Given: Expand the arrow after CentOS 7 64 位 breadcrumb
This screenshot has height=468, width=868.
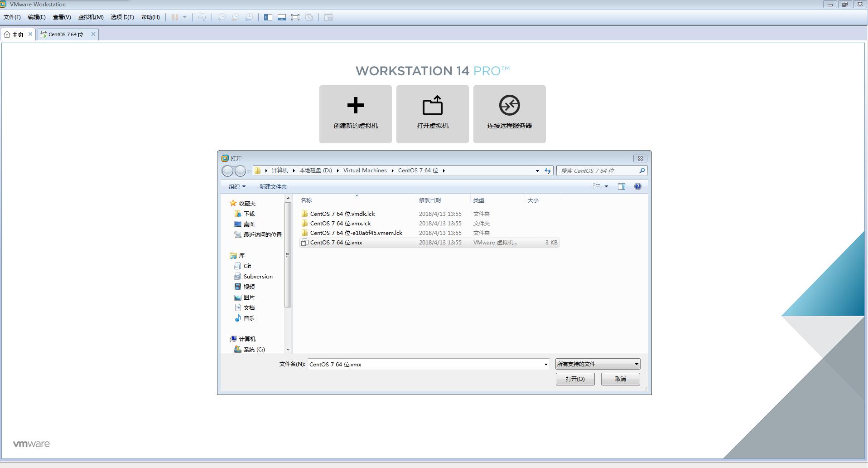Looking at the screenshot, I should click(444, 171).
